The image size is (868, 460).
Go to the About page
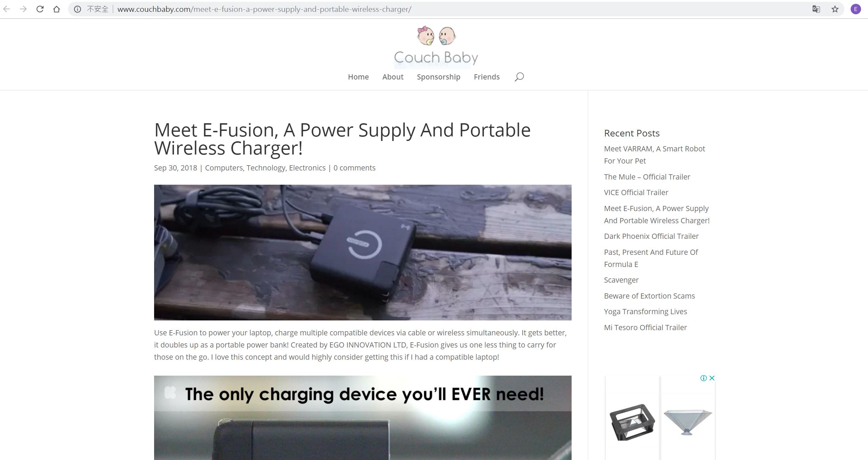tap(393, 77)
